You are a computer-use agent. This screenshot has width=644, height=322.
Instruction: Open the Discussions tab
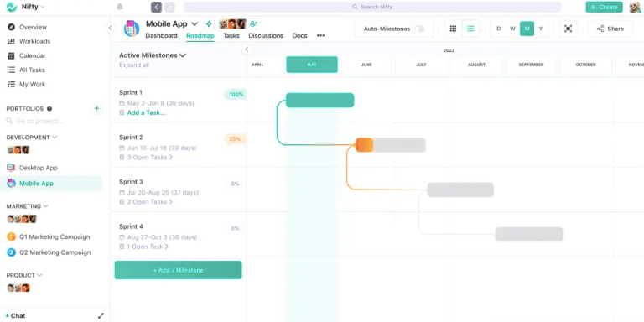(x=266, y=36)
